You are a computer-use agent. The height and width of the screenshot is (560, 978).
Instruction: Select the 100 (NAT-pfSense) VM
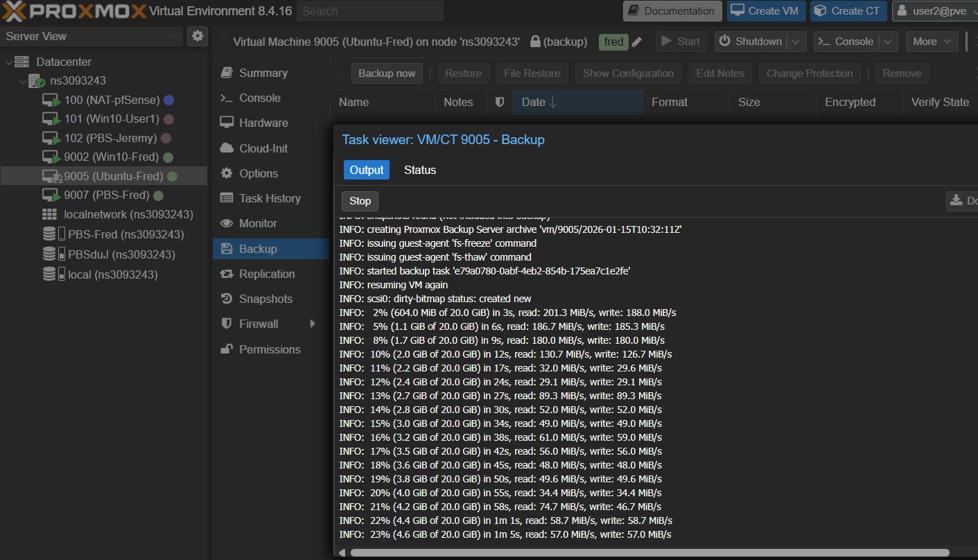tap(112, 100)
